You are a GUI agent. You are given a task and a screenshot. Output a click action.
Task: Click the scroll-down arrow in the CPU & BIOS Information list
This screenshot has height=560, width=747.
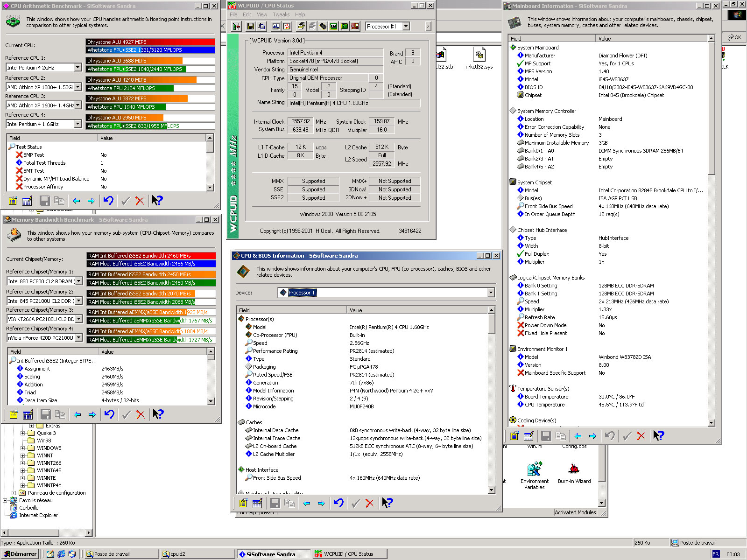(492, 490)
